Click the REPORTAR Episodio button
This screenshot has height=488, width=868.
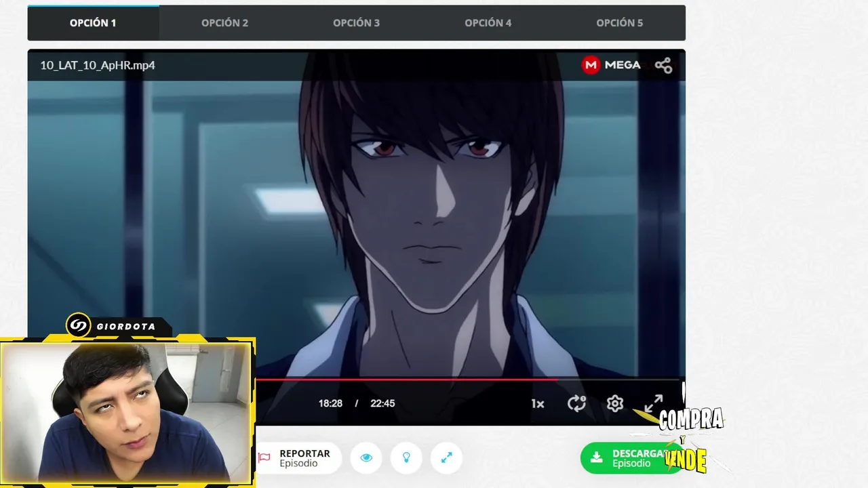pyautogui.click(x=298, y=458)
